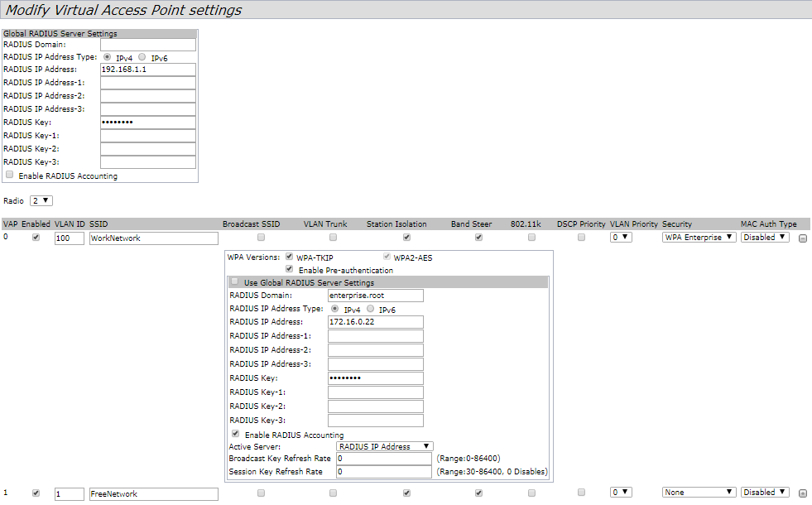The height and width of the screenshot is (505, 812).
Task: Open MAC Auth Type dropdown for FreeNetwork
Action: coord(765,492)
